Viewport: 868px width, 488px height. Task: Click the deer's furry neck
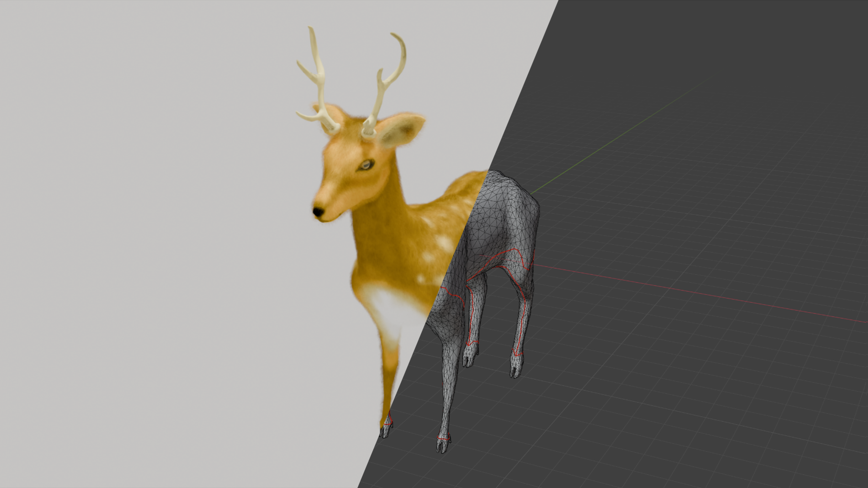[x=378, y=225]
